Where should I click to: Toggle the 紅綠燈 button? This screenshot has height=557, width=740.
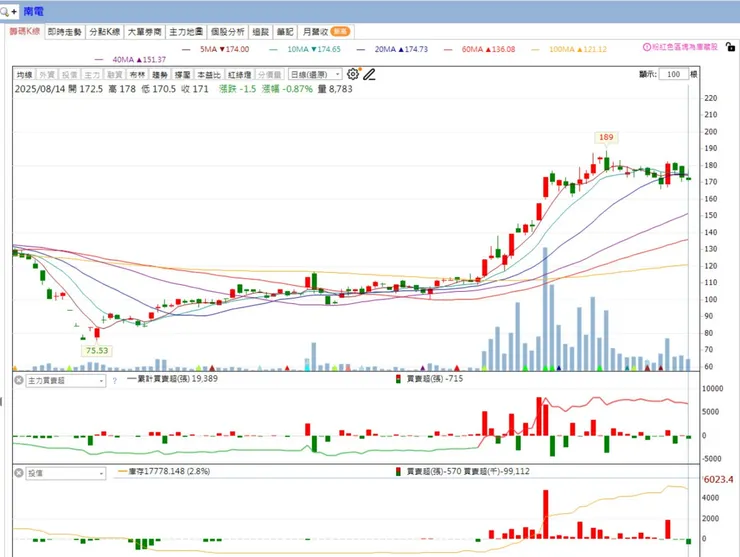click(x=239, y=75)
